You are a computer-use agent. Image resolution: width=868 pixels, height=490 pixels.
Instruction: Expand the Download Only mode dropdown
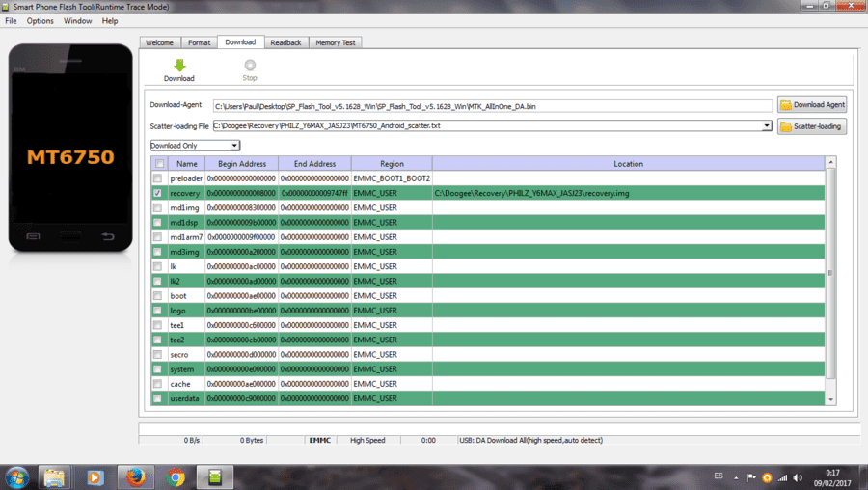coord(234,145)
